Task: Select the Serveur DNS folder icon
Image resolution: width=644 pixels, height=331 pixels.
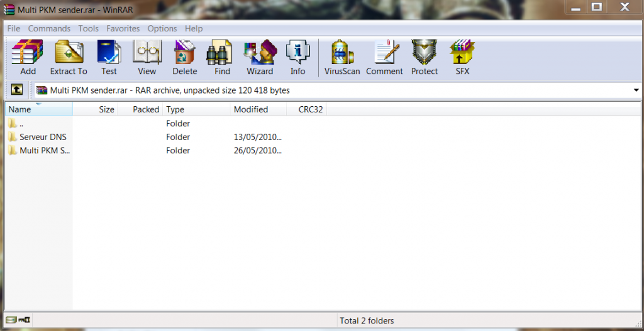Action: [x=13, y=137]
